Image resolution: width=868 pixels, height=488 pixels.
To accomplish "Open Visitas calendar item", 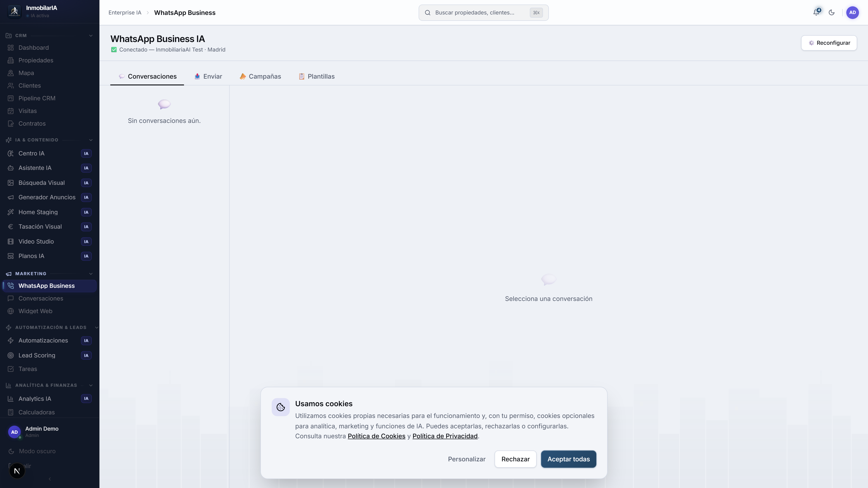I will click(x=50, y=111).
